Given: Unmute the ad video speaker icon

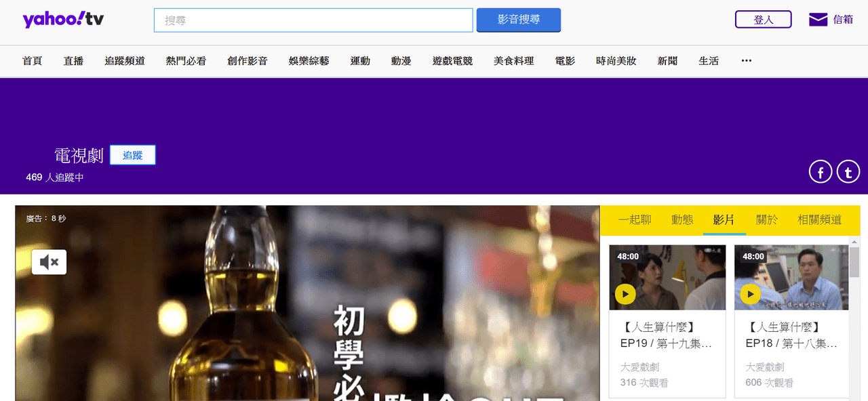Looking at the screenshot, I should [49, 262].
